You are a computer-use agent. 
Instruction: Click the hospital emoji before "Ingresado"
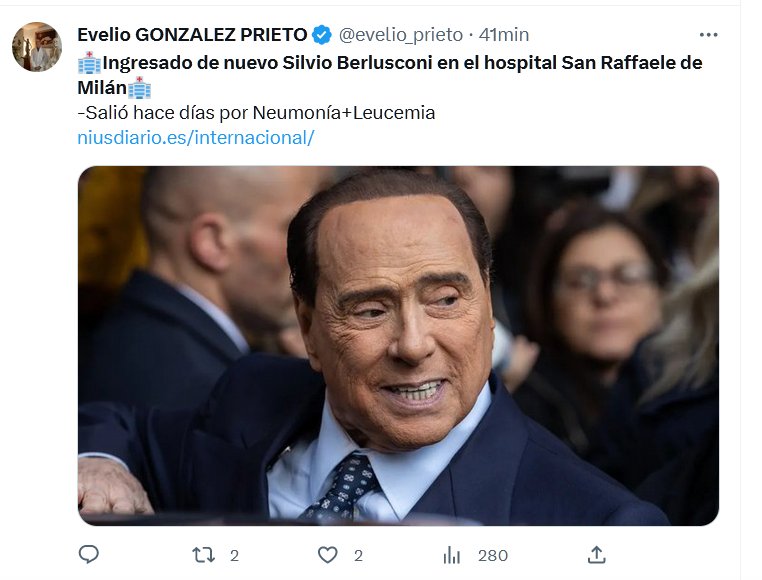coord(88,62)
